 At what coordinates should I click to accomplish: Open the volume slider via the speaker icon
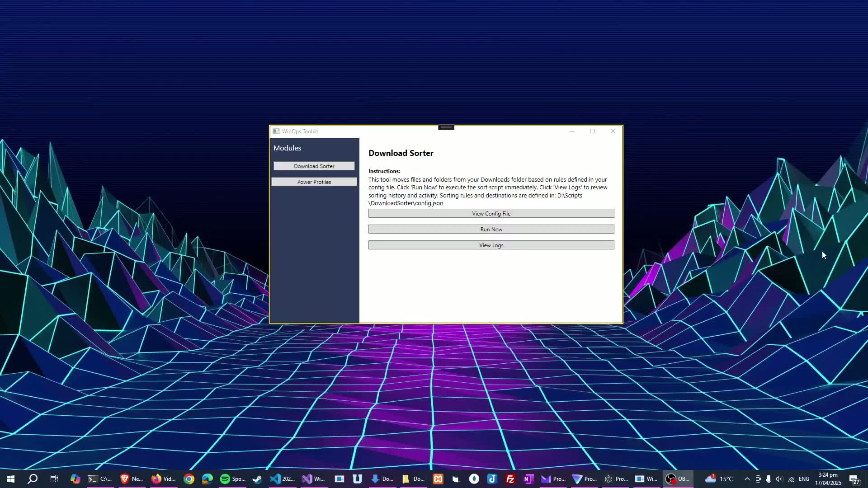(779, 479)
